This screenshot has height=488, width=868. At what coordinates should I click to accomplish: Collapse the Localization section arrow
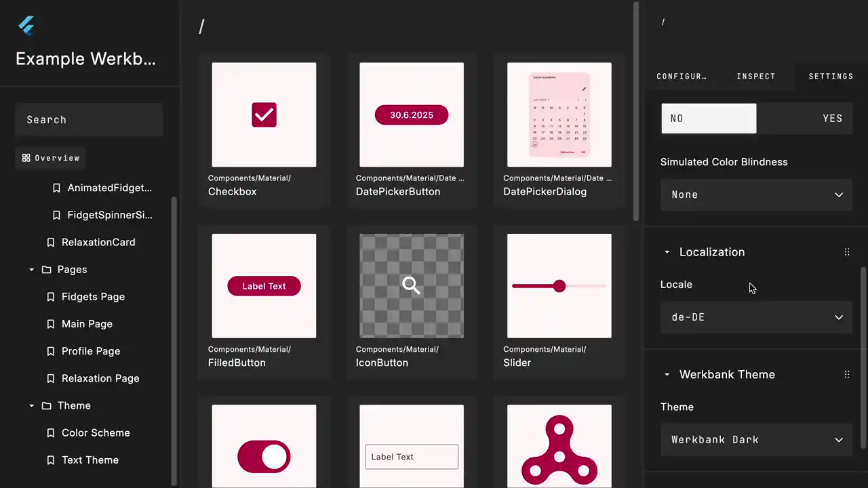click(x=667, y=252)
